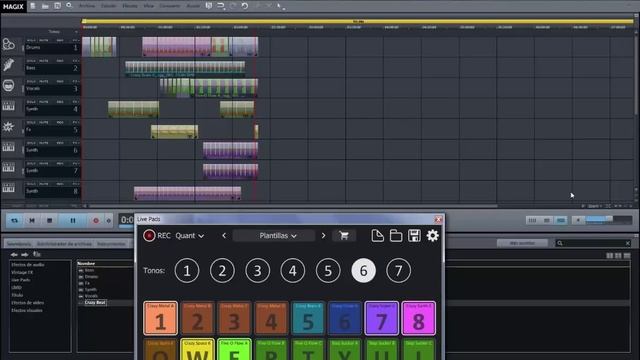Select Efectos de vídeo in browser tree
Image resolution: width=640 pixels, height=360 pixels.
27,303
